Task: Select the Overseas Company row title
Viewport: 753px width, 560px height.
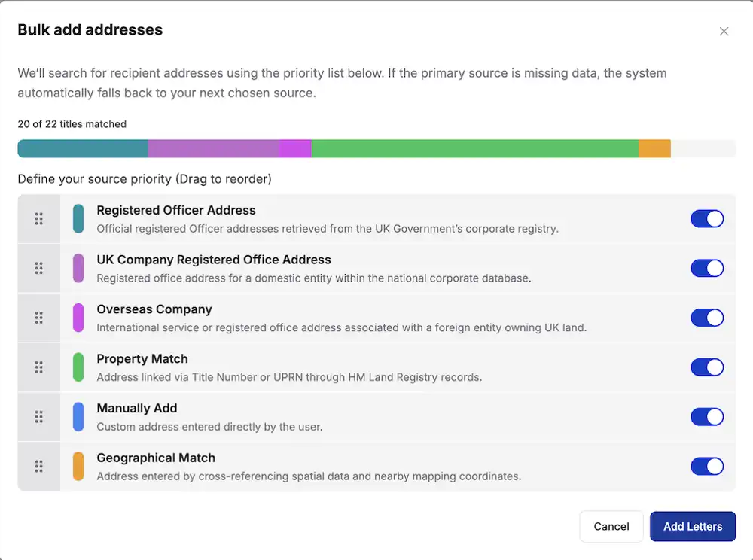Action: point(154,309)
